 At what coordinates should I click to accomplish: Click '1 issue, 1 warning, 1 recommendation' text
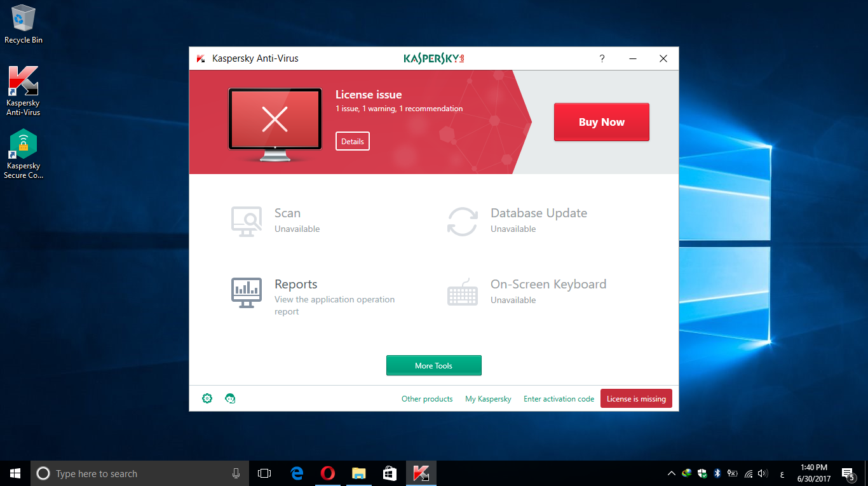click(x=399, y=109)
